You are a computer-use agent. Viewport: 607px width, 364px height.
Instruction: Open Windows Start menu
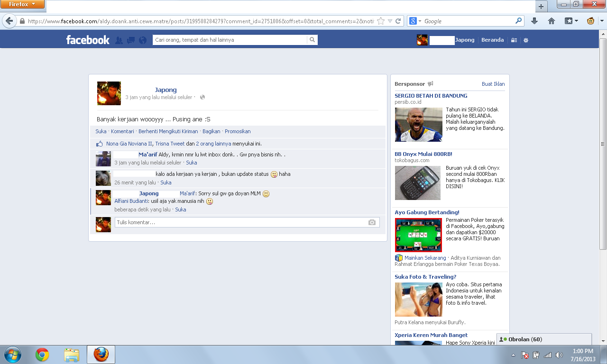click(12, 355)
